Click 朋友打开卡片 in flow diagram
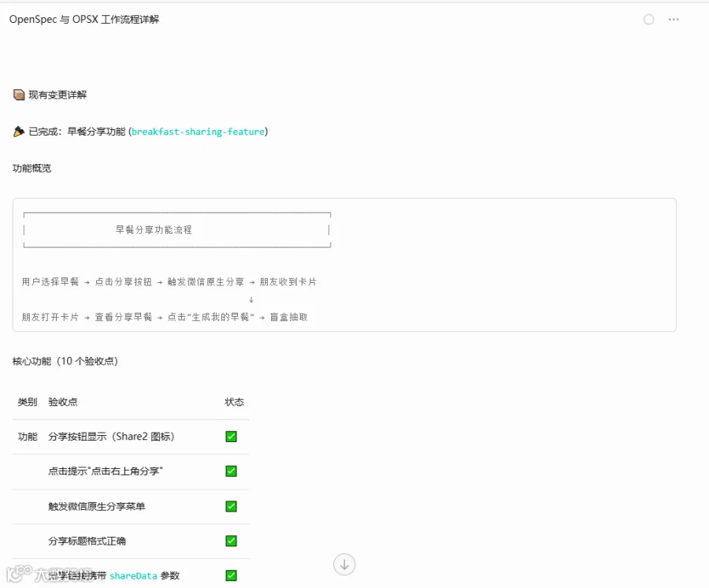The image size is (709, 588). tap(50, 317)
